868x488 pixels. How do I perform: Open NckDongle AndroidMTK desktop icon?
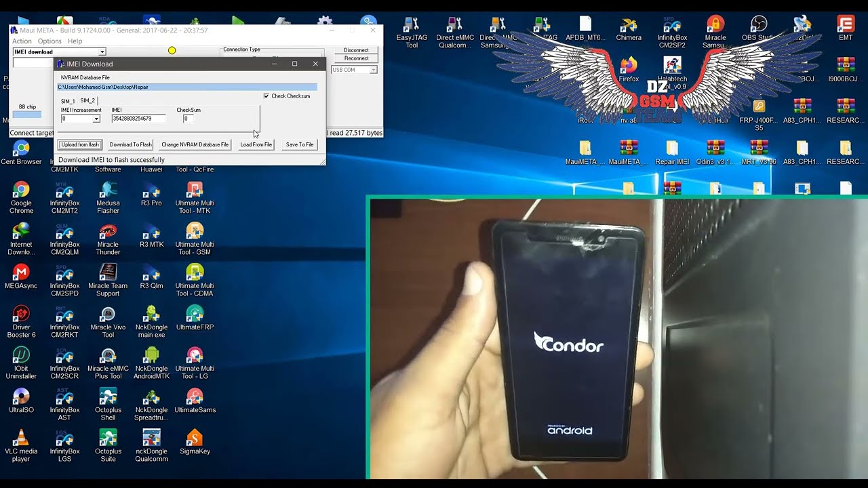151,363
